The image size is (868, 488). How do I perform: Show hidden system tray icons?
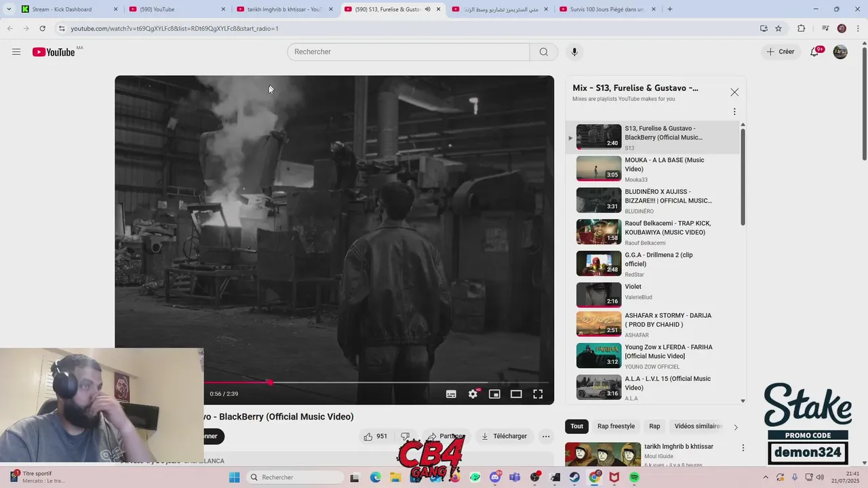coord(766,477)
